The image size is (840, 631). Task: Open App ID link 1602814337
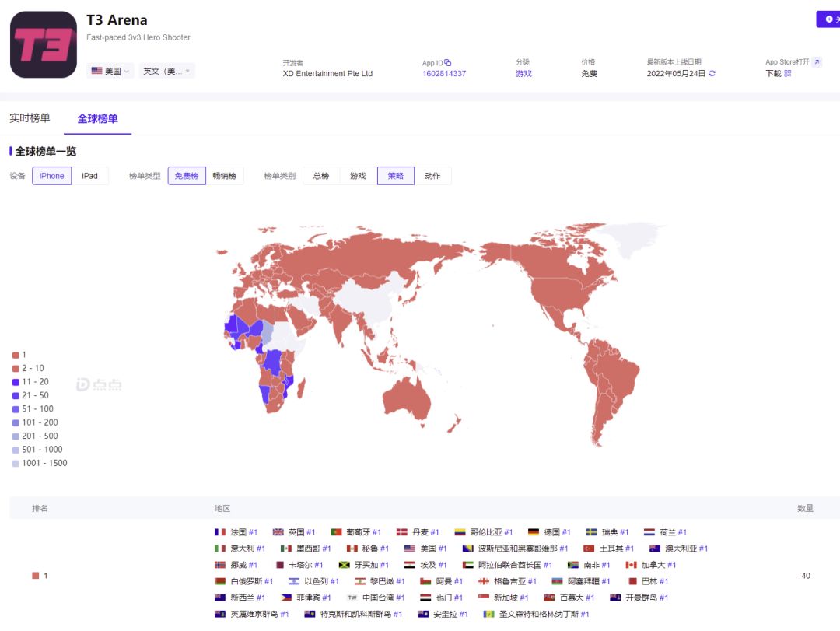click(444, 74)
